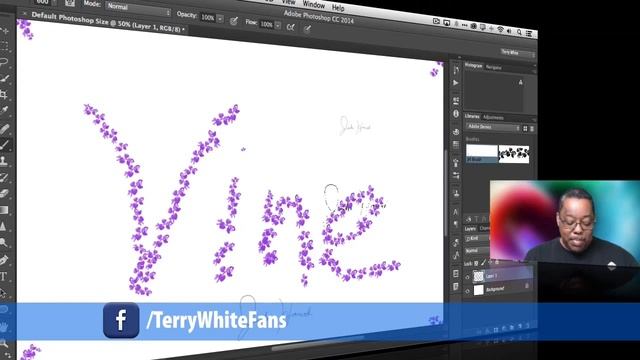Select the Layer 1 thumbnail
Image resolution: width=640 pixels, height=360 pixels.
(x=478, y=276)
